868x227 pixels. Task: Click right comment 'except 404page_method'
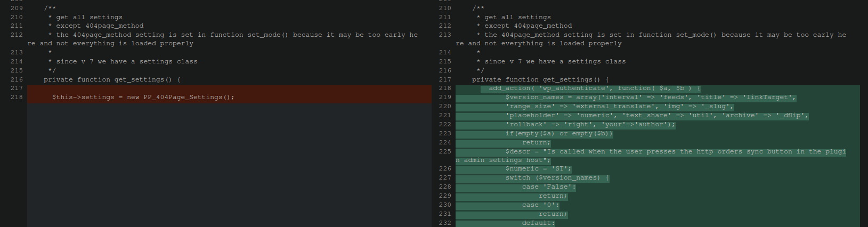pos(528,26)
